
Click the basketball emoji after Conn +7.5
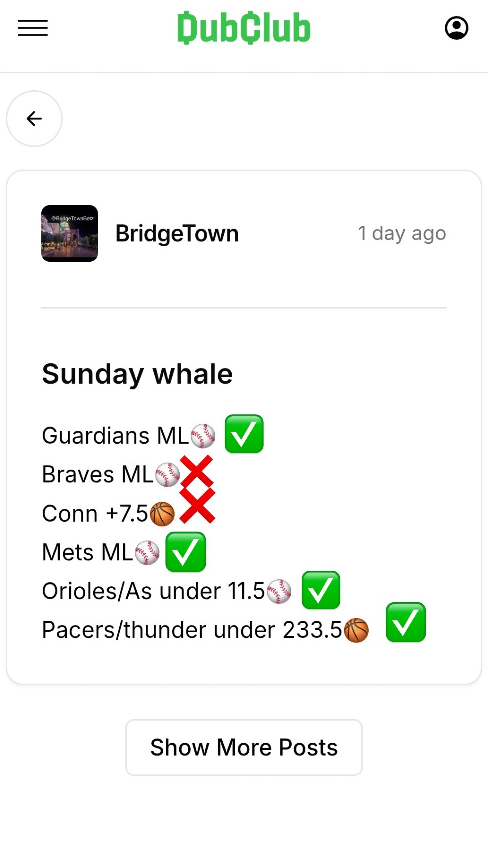tap(162, 514)
